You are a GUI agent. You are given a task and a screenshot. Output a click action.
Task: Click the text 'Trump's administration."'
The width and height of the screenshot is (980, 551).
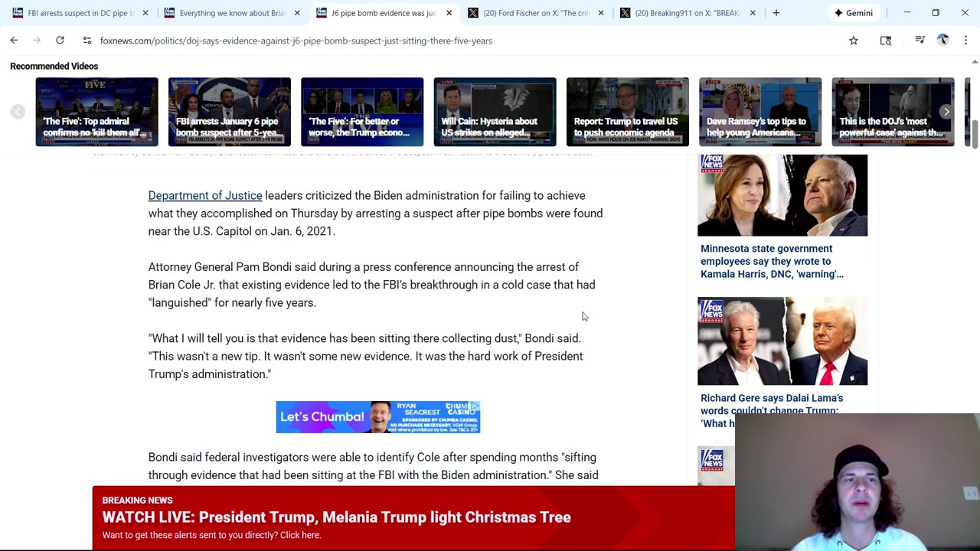[210, 374]
